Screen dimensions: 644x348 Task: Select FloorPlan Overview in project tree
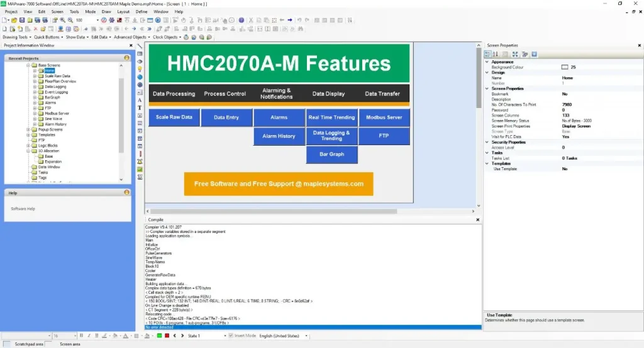[60, 81]
